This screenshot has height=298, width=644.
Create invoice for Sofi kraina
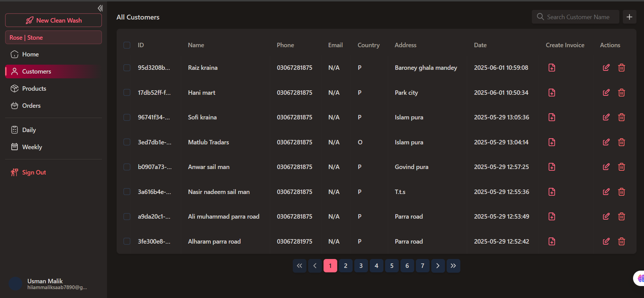(552, 117)
